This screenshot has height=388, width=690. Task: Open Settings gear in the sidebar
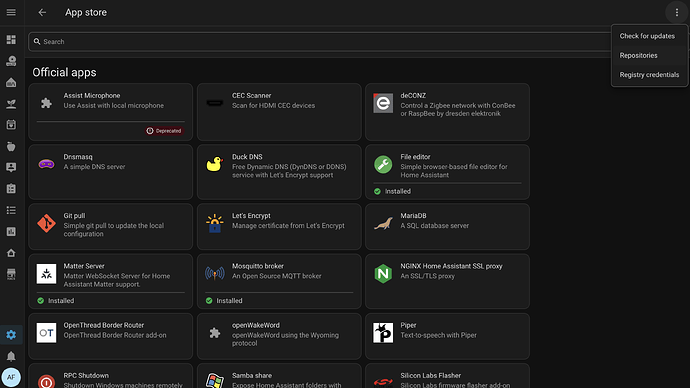[x=11, y=335]
